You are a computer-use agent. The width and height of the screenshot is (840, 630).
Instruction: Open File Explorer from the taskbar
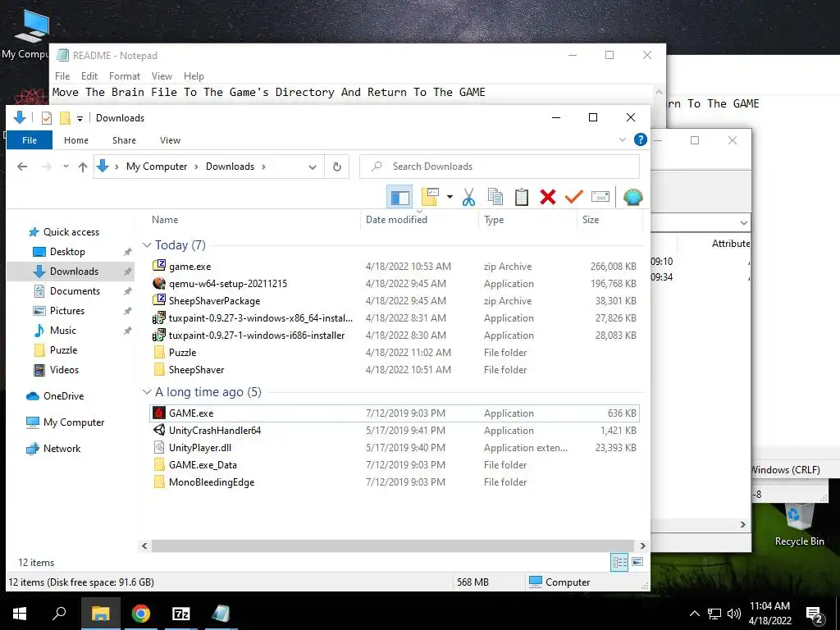click(101, 614)
